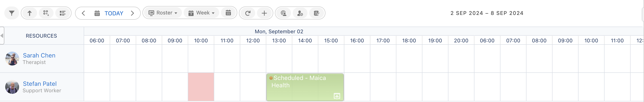Click the list edit icon
The height and width of the screenshot is (102, 644).
click(x=317, y=13)
